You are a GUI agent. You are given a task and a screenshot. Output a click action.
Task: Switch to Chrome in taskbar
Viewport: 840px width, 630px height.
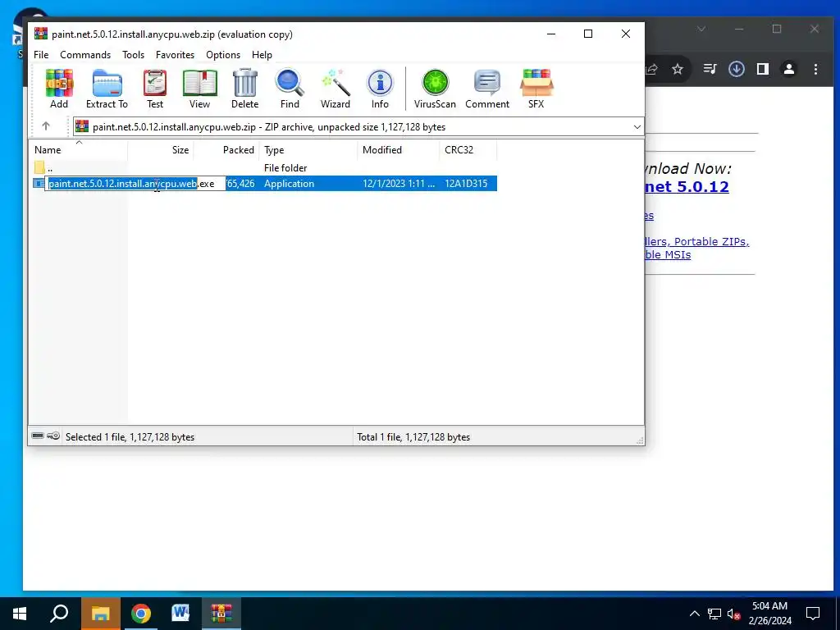140,613
